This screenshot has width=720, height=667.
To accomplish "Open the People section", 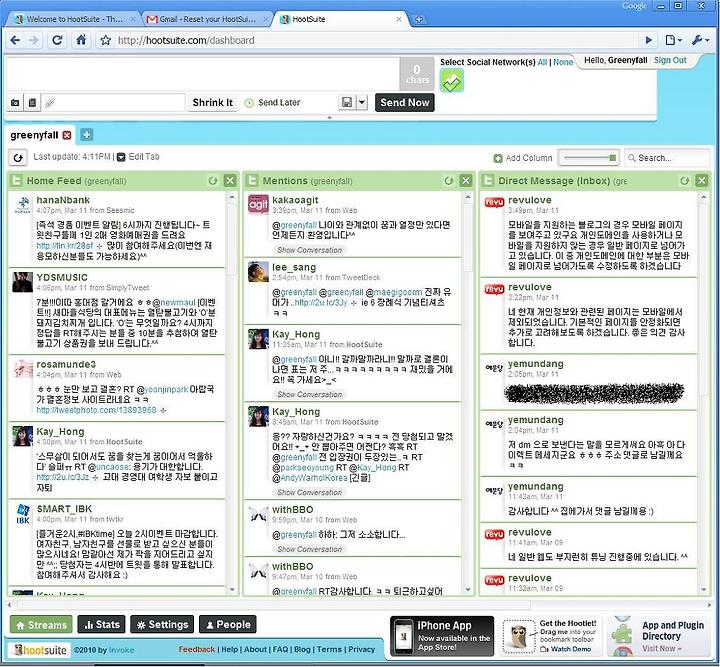I will 228,625.
